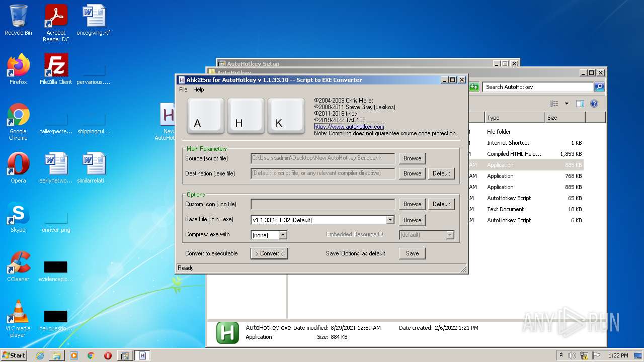Open New AutoHotkey Script desktop file

tap(168, 122)
